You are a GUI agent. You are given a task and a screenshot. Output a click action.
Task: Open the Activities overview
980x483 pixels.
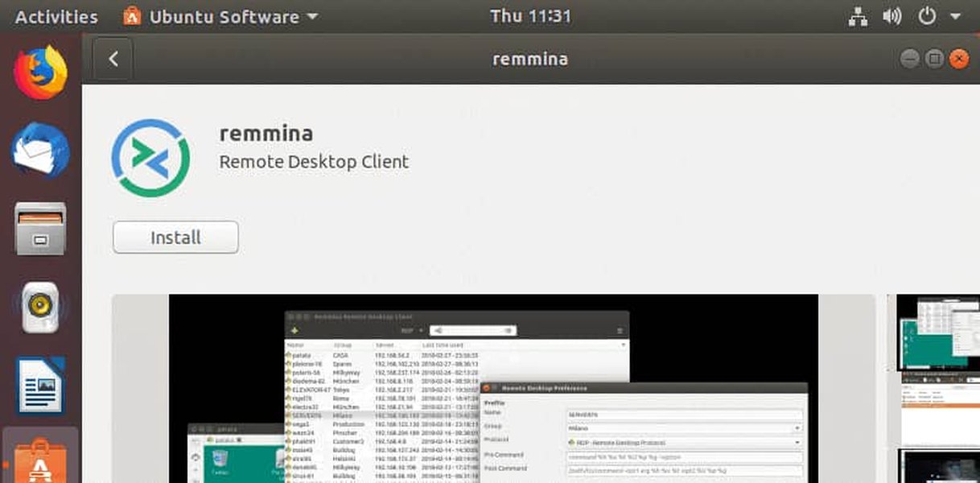56,16
